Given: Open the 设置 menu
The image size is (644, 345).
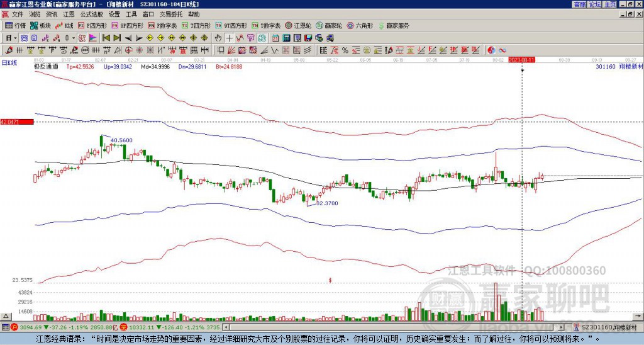Looking at the screenshot, I should [x=114, y=14].
